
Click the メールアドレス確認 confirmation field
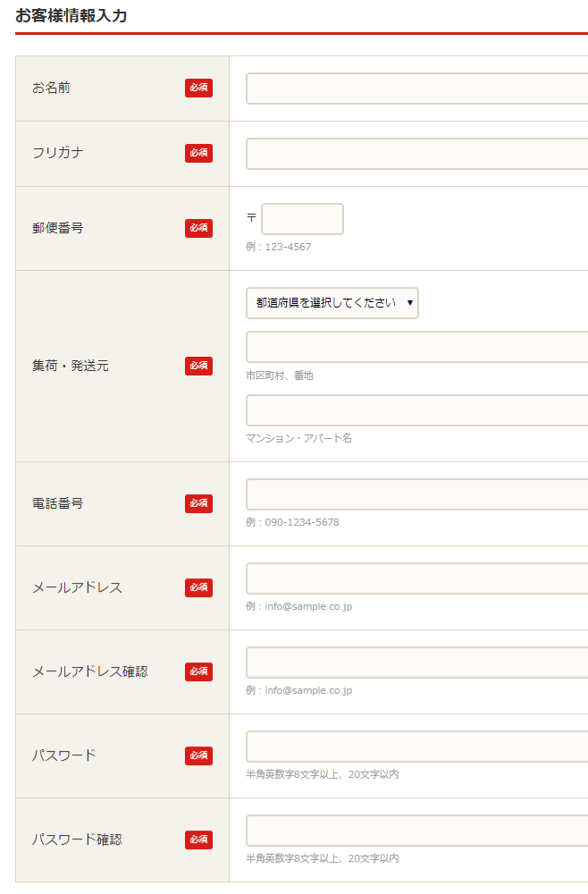tap(416, 662)
